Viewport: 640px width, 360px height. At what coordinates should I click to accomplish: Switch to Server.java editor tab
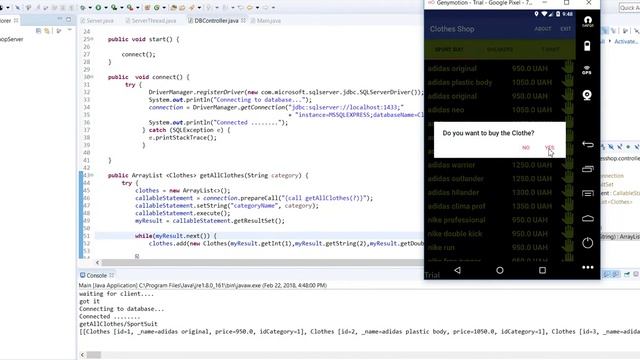pos(97,20)
